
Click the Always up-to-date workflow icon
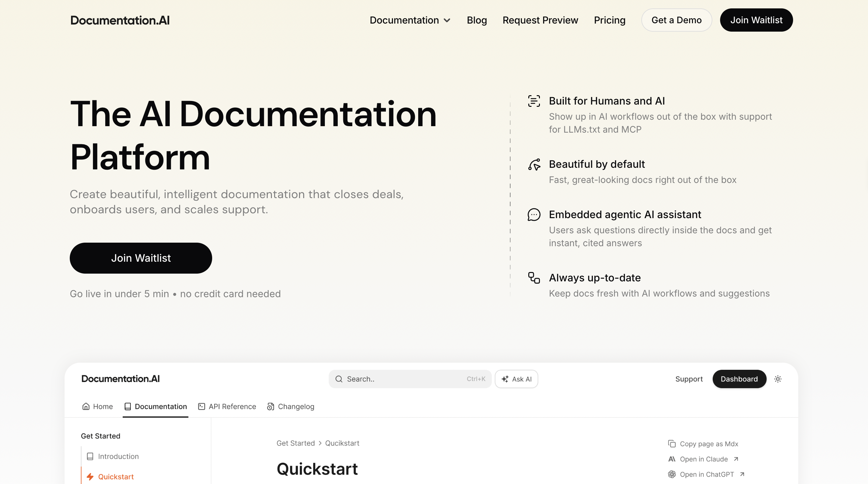point(534,278)
